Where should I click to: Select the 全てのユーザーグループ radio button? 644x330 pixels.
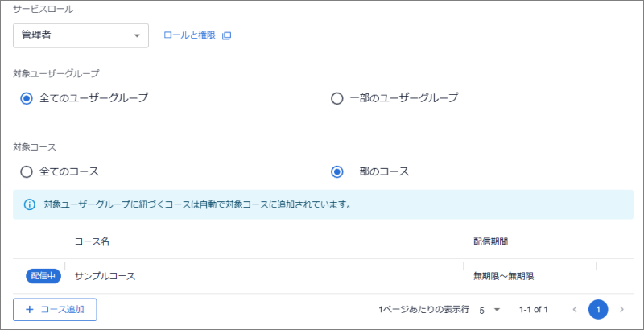pyautogui.click(x=27, y=98)
